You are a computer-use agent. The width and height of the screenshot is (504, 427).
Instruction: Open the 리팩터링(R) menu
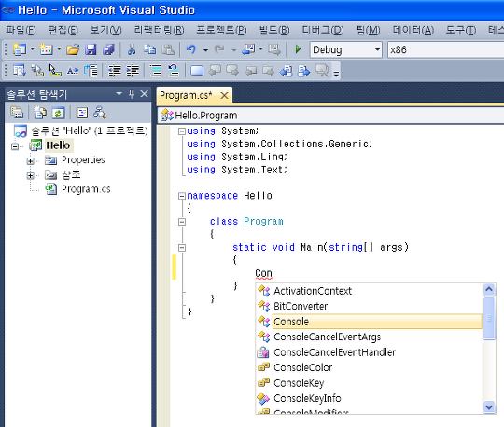[159, 30]
